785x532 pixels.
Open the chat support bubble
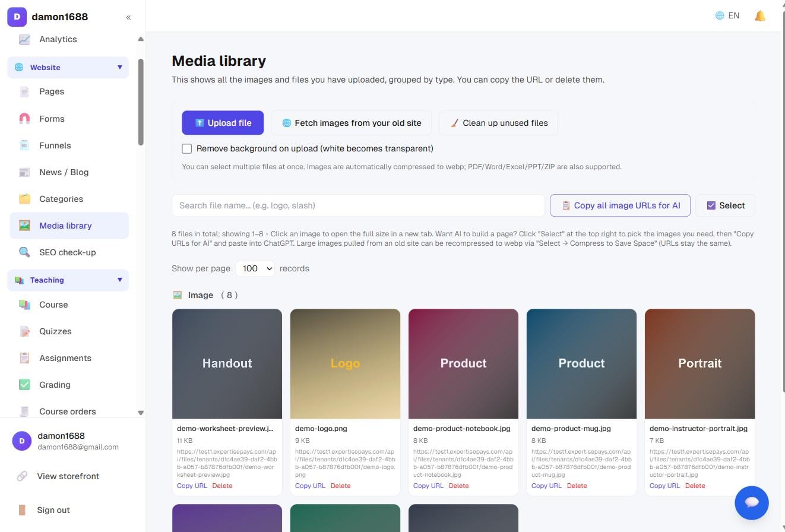pyautogui.click(x=752, y=502)
